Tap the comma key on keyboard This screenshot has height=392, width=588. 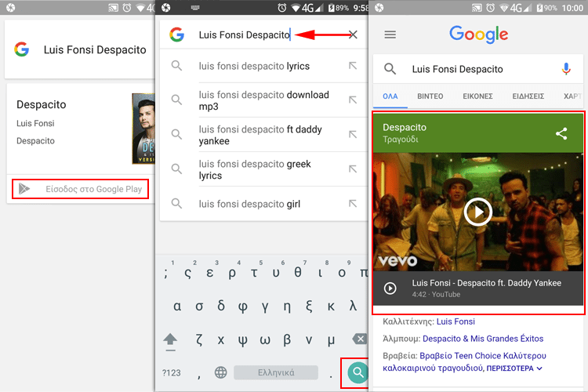(199, 376)
